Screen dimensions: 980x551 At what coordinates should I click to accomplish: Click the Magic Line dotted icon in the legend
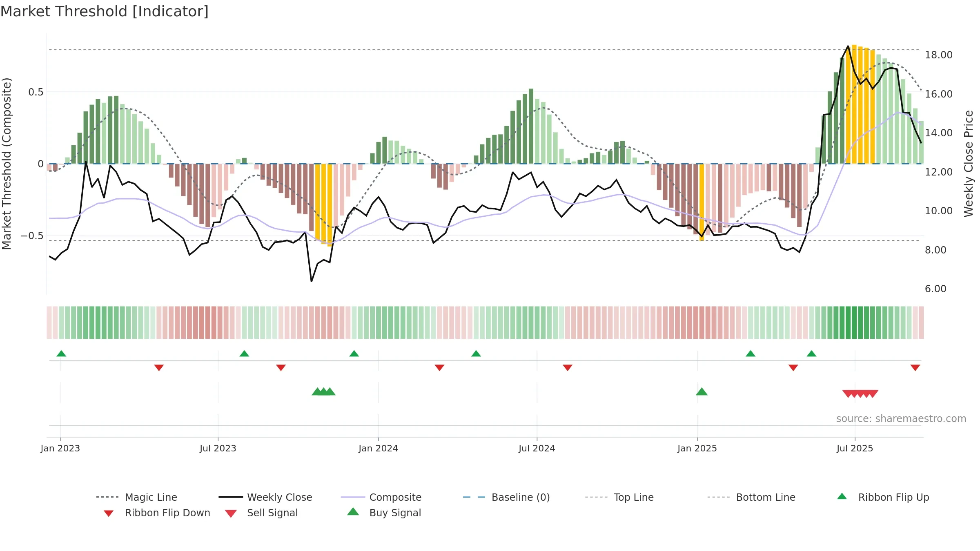(107, 497)
